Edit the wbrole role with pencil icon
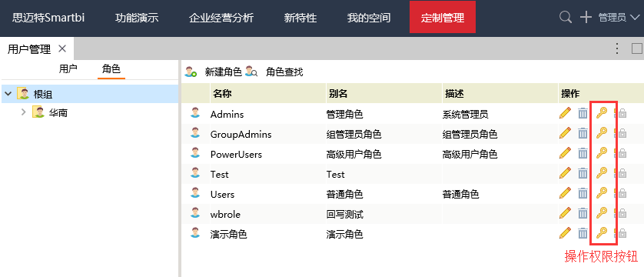The width and height of the screenshot is (644, 277). 565,213
